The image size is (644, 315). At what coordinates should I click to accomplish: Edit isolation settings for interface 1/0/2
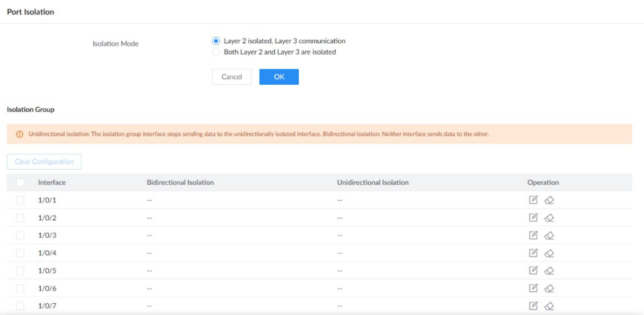coord(533,218)
